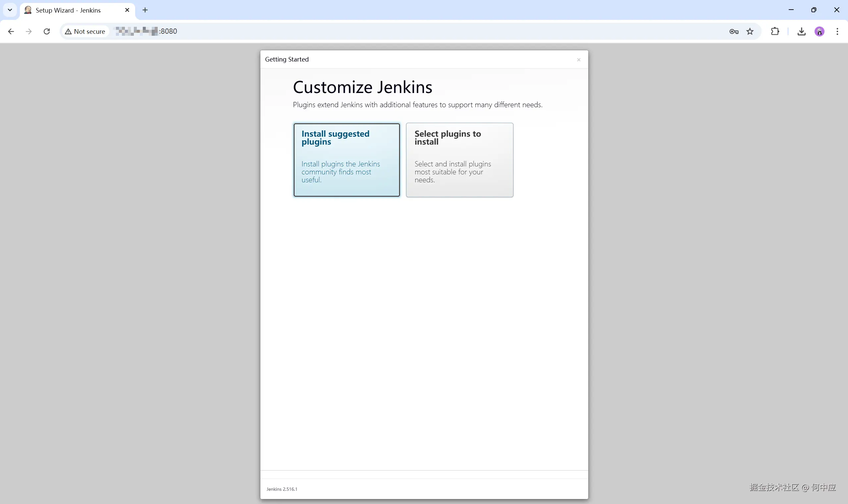The image size is (848, 504).
Task: Open the browser extensions puzzle icon
Action: [x=774, y=31]
